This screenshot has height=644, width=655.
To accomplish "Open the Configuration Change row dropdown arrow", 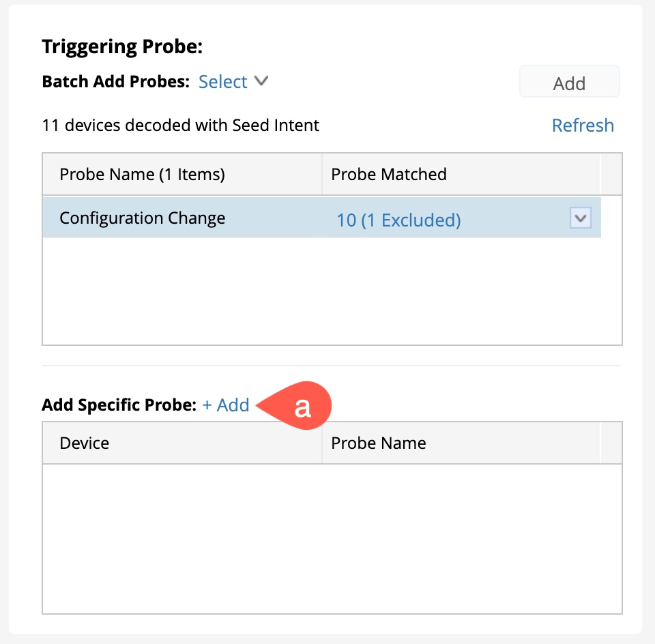I will [580, 219].
